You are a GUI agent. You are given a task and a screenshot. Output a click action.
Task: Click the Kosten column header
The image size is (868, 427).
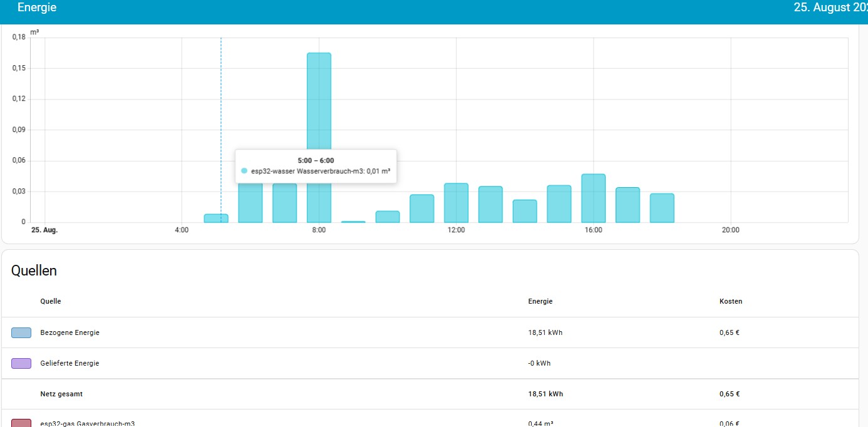click(731, 301)
